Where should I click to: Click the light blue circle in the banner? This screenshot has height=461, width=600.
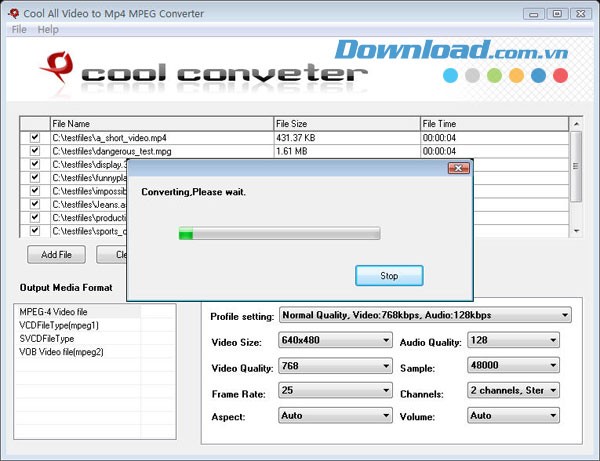click(x=451, y=76)
